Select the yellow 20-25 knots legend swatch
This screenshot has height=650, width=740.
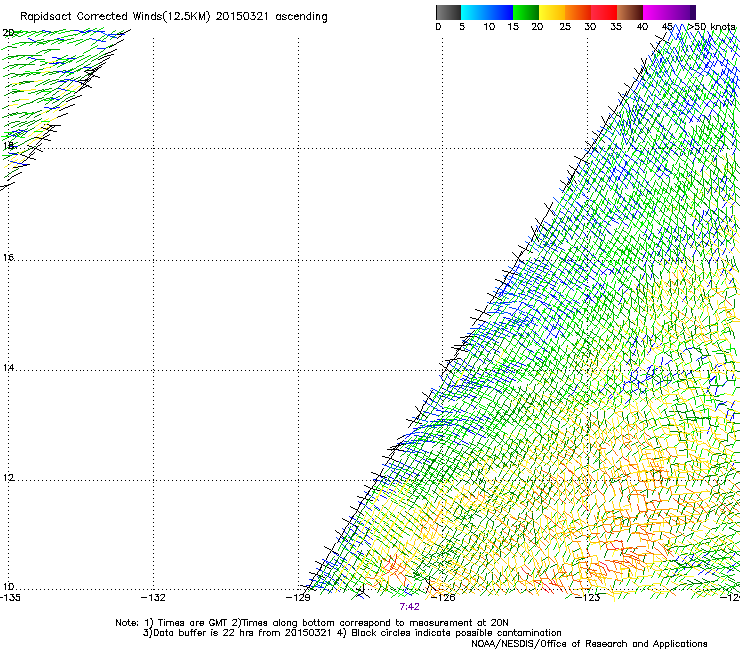pyautogui.click(x=552, y=12)
